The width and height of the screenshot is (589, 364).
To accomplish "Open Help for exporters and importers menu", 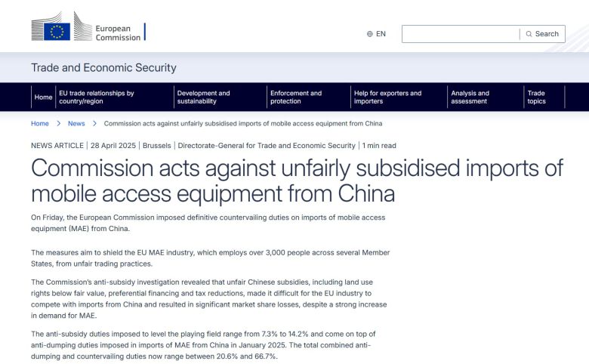I will [x=387, y=97].
